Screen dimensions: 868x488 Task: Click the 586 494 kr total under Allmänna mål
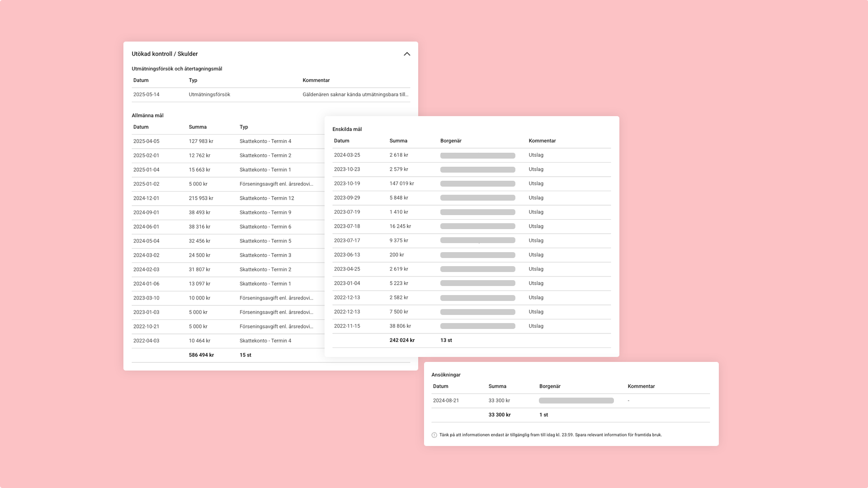[201, 355]
